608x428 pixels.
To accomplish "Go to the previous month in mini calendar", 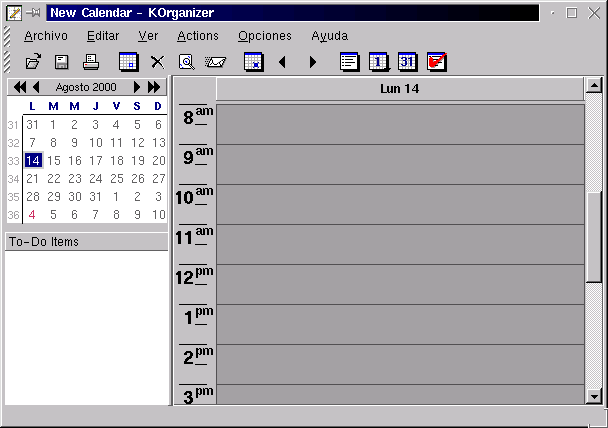I will (37, 87).
